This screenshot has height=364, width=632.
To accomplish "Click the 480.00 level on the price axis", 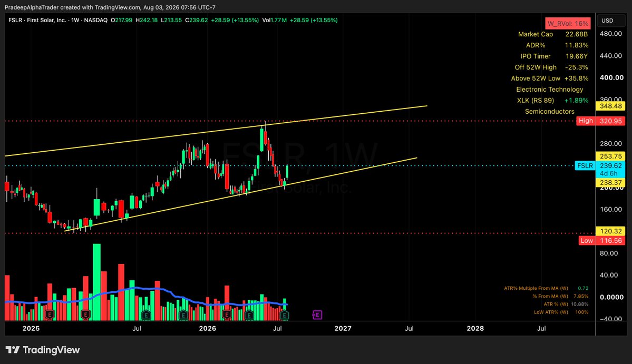I will pyautogui.click(x=610, y=34).
